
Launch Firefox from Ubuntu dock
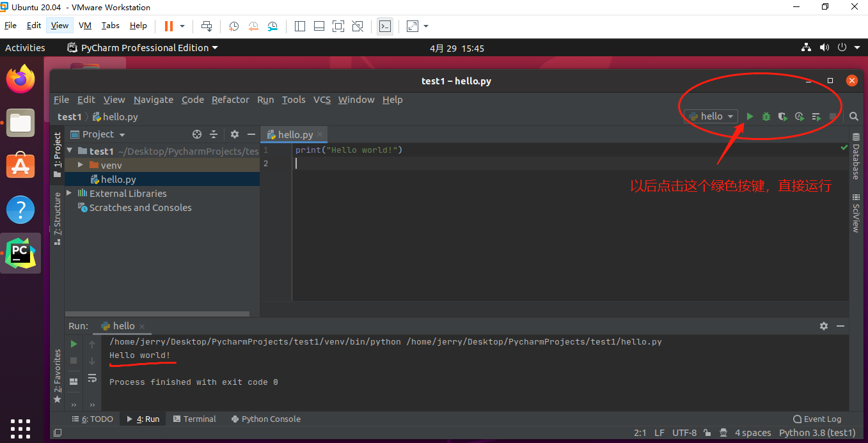pyautogui.click(x=20, y=79)
